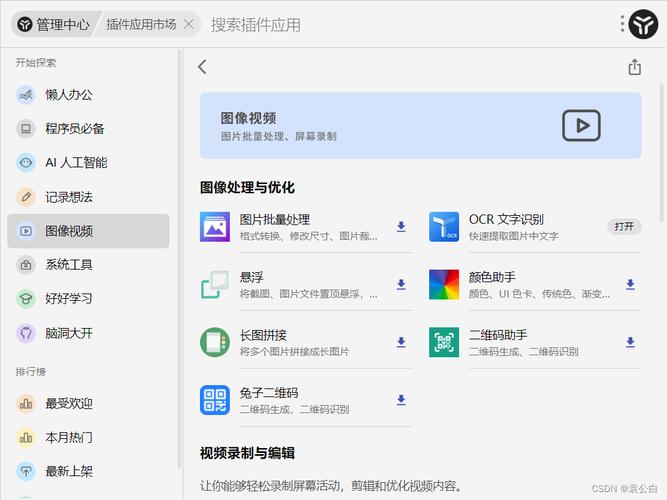Viewport: 667px width, 500px height.
Task: Select the 插件应用市场 tab label
Action: [141, 24]
